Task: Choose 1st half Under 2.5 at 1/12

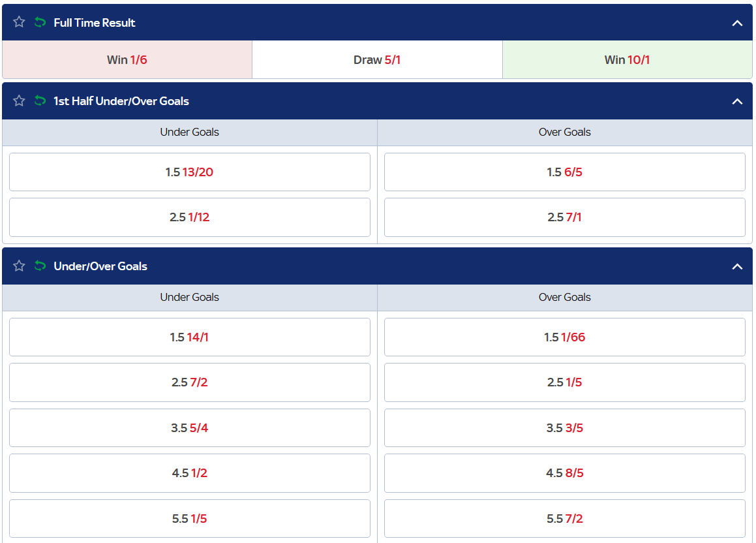Action: (x=189, y=217)
